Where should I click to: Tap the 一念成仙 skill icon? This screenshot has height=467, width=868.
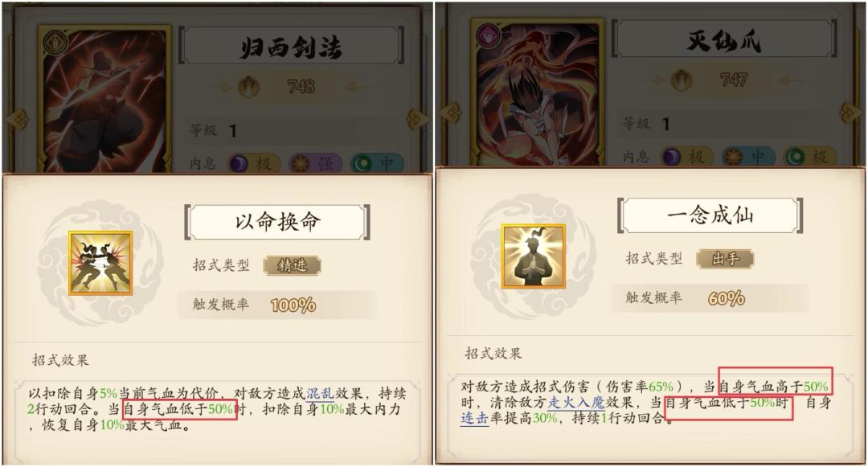tap(534, 256)
